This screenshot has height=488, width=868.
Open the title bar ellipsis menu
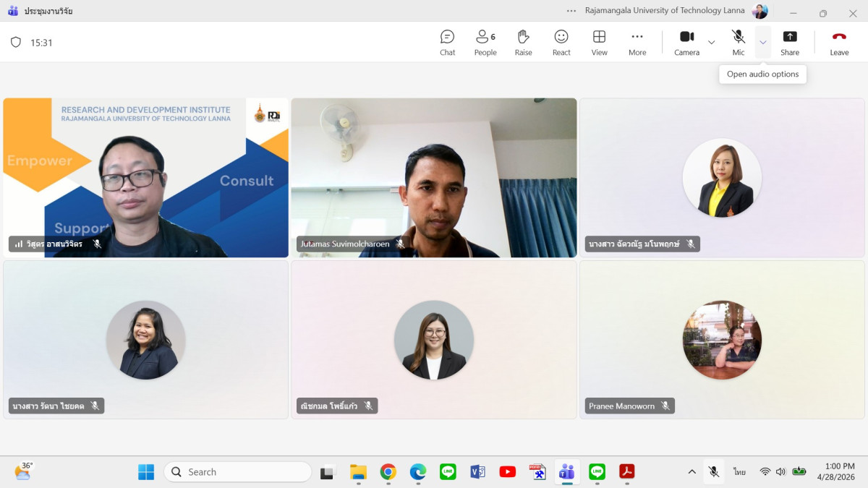(x=571, y=11)
